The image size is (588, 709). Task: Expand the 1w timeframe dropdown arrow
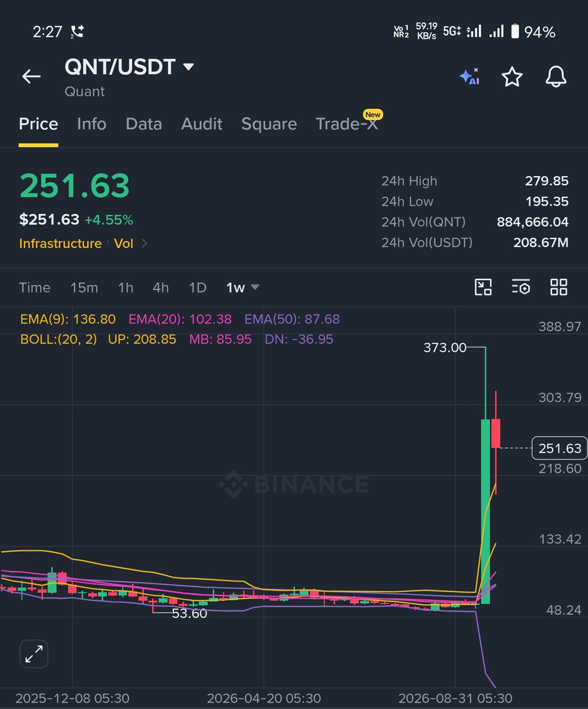255,287
